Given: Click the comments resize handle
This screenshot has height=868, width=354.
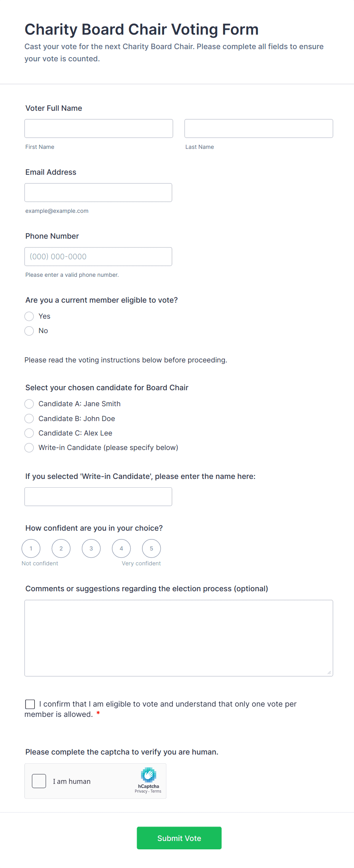Looking at the screenshot, I should [329, 673].
